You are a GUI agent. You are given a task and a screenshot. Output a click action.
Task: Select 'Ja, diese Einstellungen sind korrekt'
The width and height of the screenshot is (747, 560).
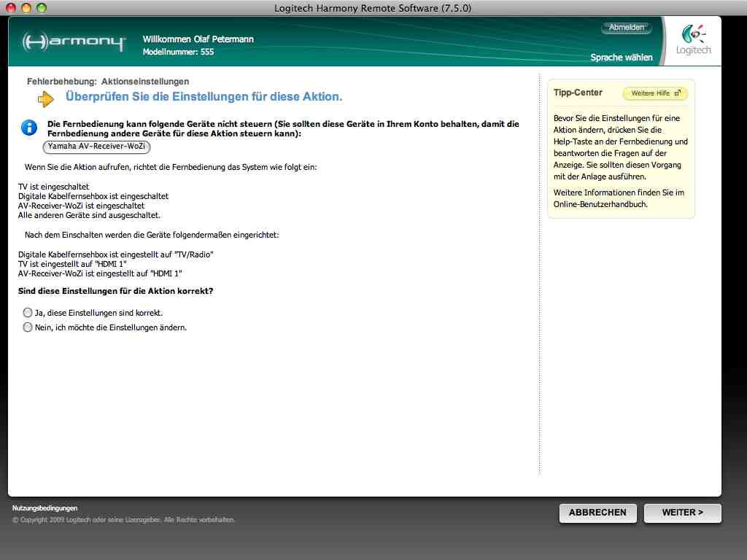tap(28, 313)
